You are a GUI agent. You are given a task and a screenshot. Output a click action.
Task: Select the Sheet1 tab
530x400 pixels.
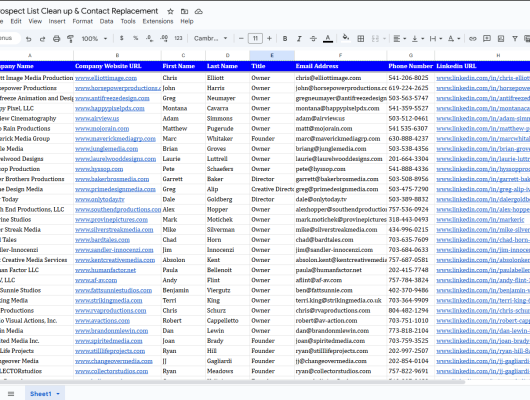coord(41,394)
